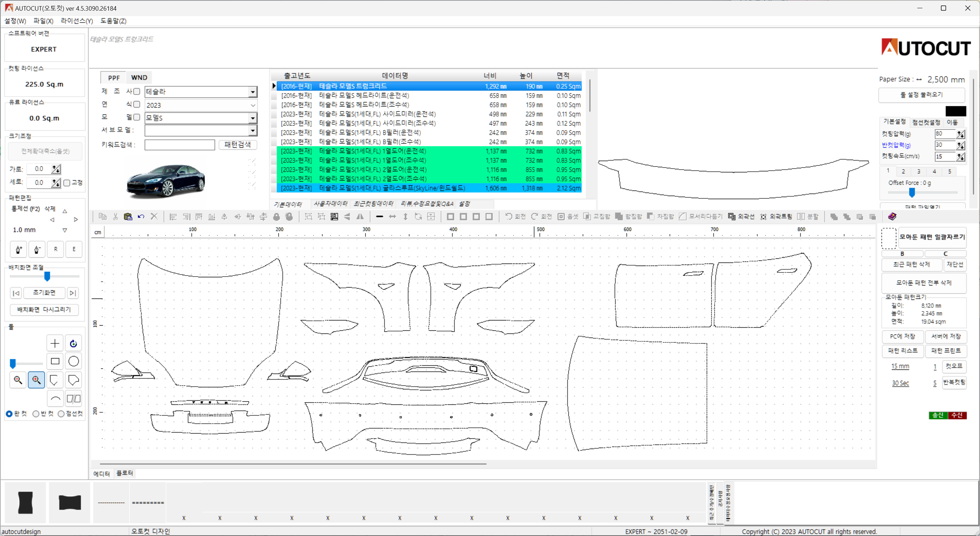Open the 설정(W) menu

[x=15, y=21]
